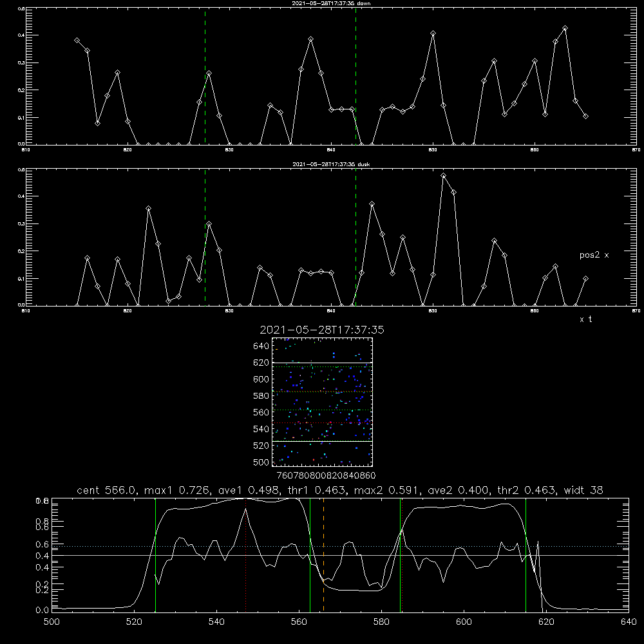Select the 'x t' label
The height and width of the screenshot is (644, 644).
[x=585, y=319]
